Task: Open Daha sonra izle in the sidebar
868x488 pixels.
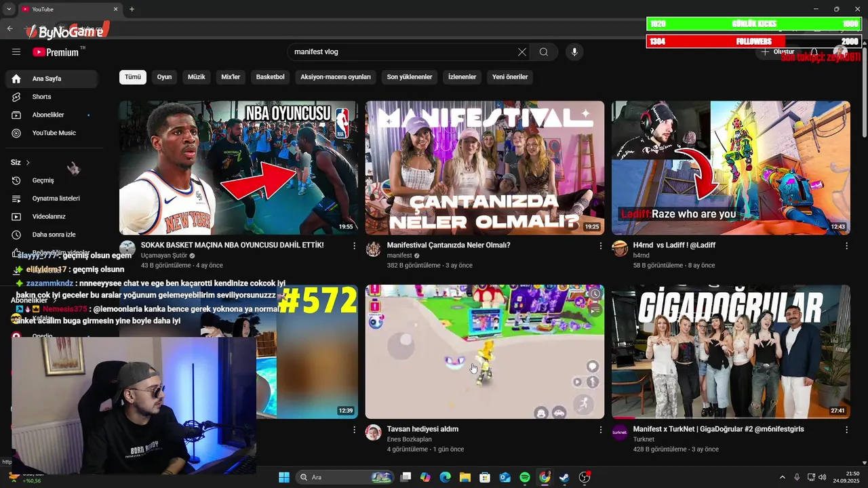Action: (x=52, y=235)
